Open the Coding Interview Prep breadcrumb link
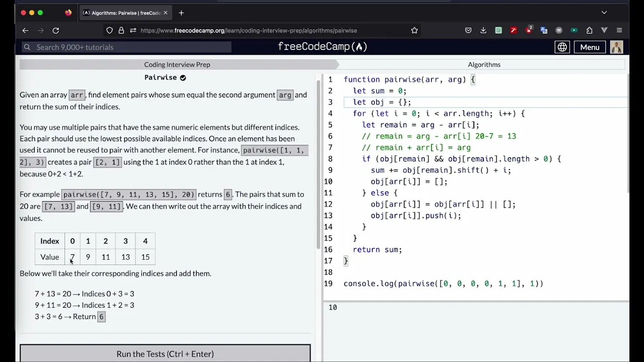This screenshot has width=644, height=362. pos(177,64)
